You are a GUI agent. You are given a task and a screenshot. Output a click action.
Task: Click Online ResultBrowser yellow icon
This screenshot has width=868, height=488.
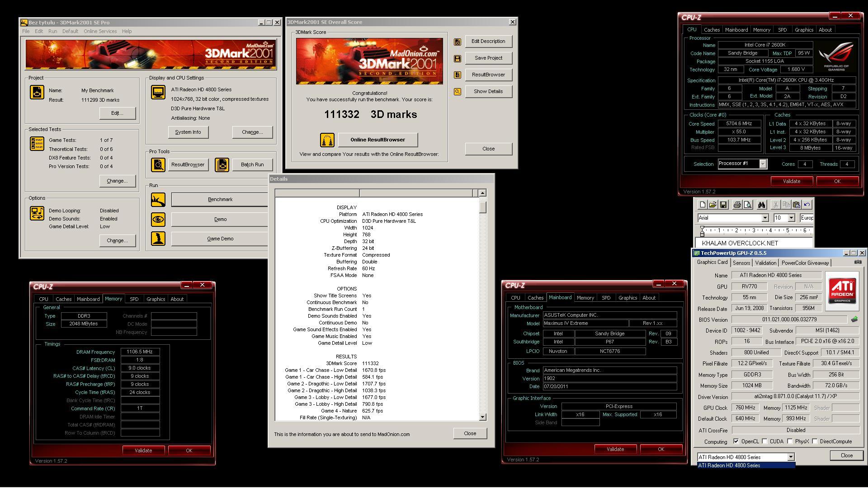(327, 140)
